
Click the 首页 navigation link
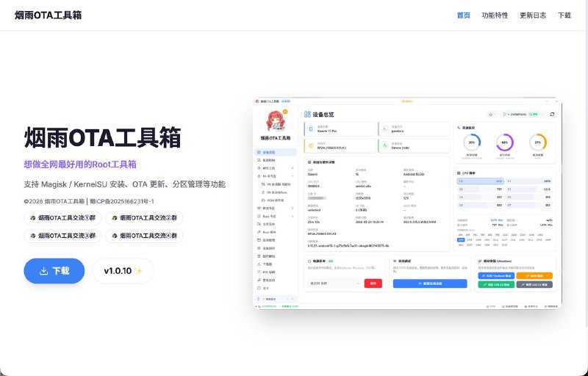[463, 15]
